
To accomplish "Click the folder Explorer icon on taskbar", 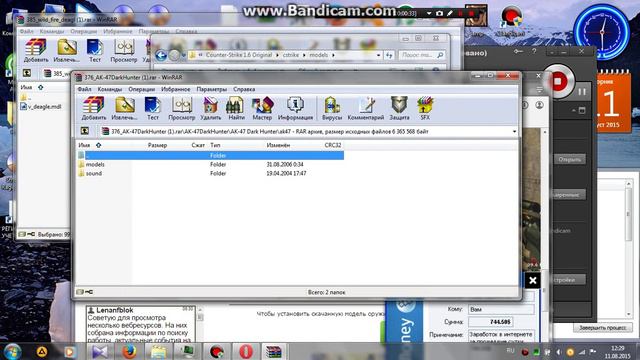I will coord(158,351).
